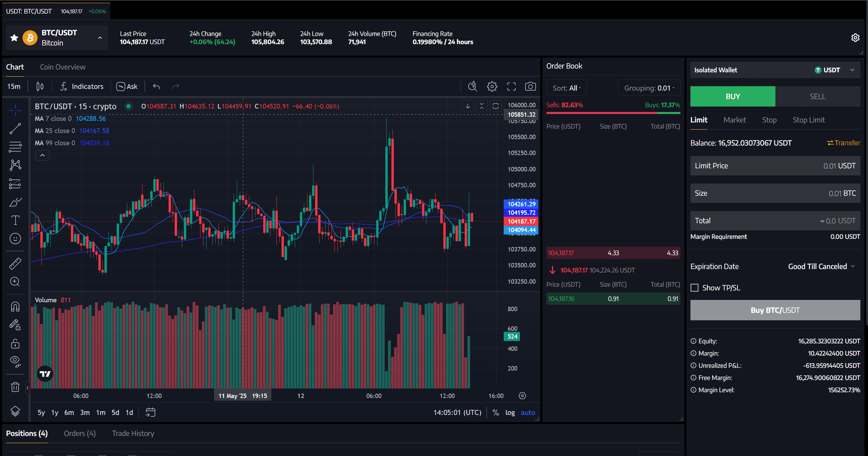Remove drawings with the trash icon
This screenshot has width=868, height=456.
[15, 387]
